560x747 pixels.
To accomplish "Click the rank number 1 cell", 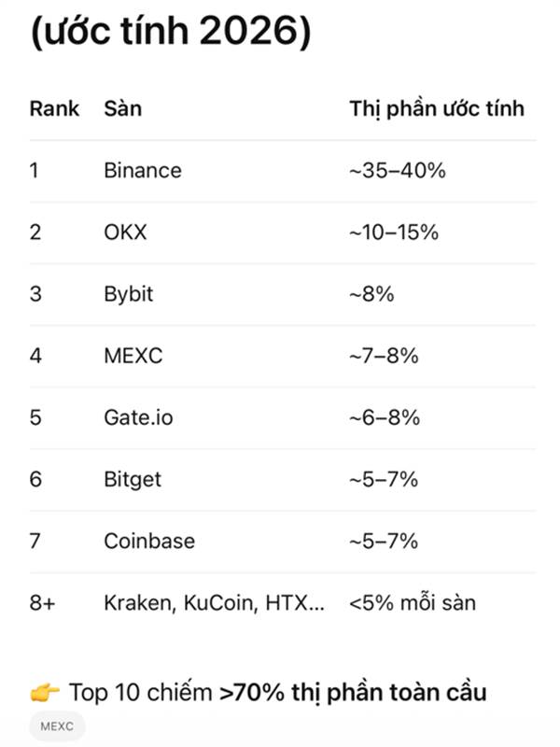I will (x=35, y=171).
